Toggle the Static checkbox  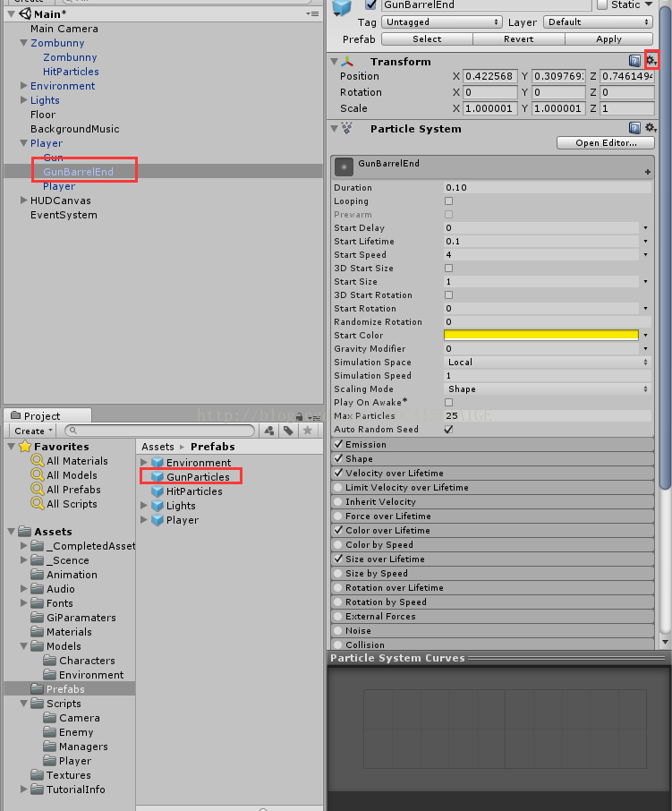click(602, 4)
